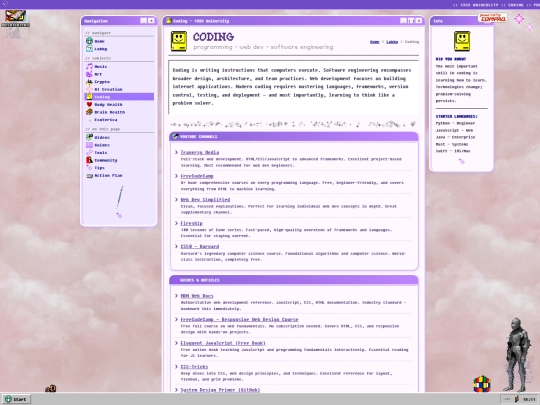The height and width of the screenshot is (405, 540).
Task: Click the Crypto subject icon
Action: 89,82
